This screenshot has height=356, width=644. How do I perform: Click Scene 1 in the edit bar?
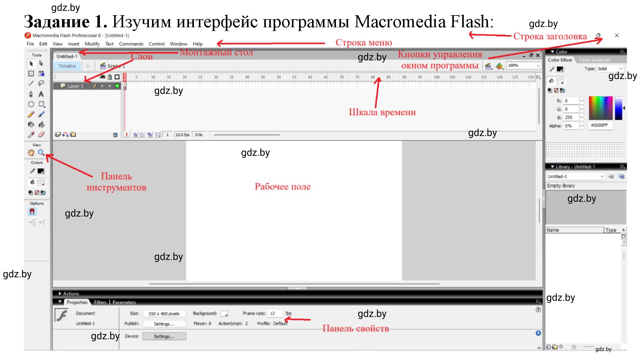(113, 66)
